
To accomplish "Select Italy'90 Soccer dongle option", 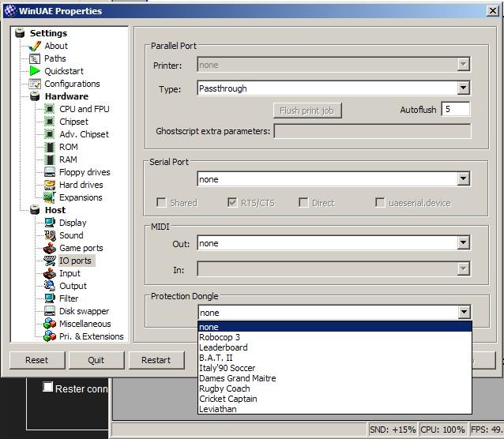I will 335,368.
